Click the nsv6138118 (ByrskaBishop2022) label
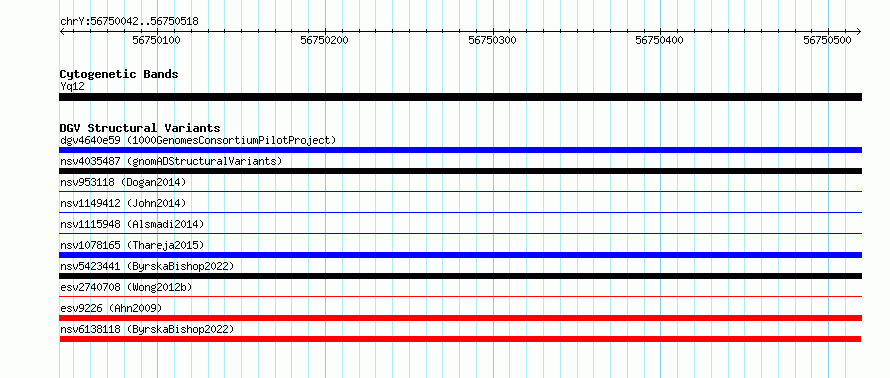 [x=147, y=329]
